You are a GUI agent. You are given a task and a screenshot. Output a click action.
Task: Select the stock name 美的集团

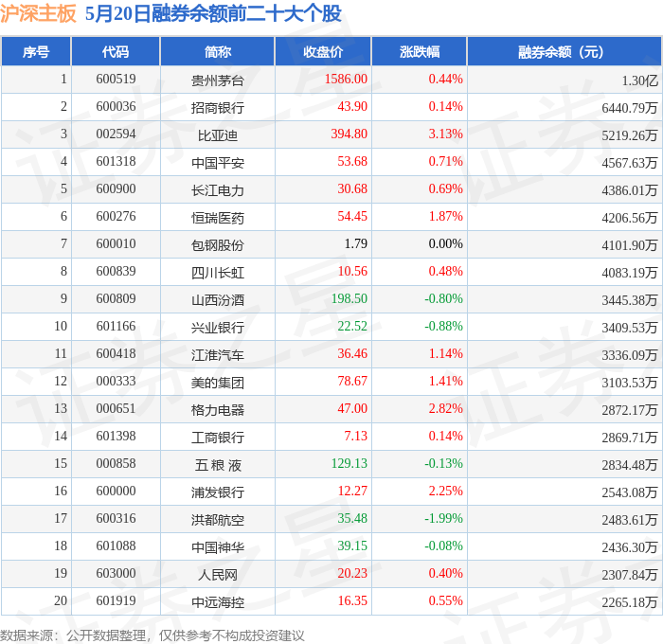(217, 383)
